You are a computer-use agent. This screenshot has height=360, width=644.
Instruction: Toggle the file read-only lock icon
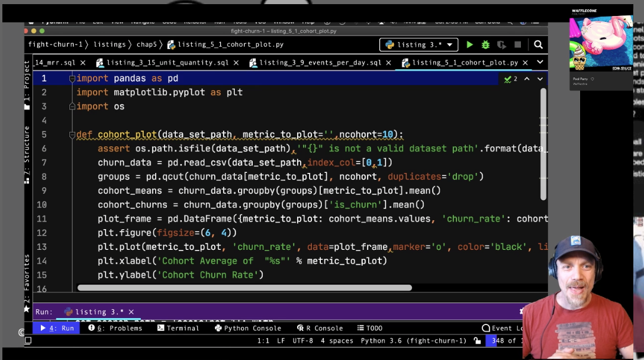click(477, 340)
